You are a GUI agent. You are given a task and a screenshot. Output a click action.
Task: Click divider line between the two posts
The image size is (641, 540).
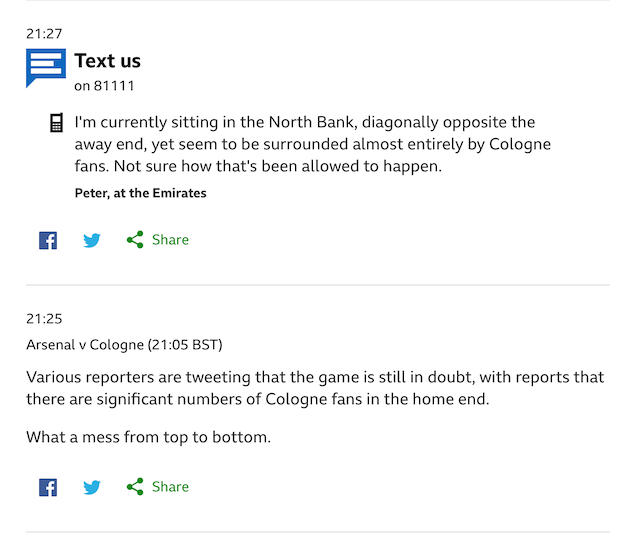click(x=318, y=285)
